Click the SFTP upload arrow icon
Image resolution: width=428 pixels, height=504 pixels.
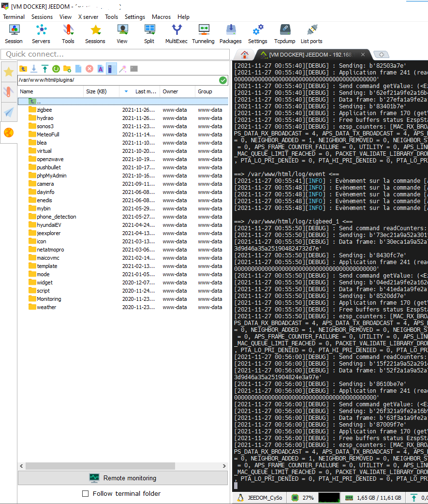pos(45,69)
